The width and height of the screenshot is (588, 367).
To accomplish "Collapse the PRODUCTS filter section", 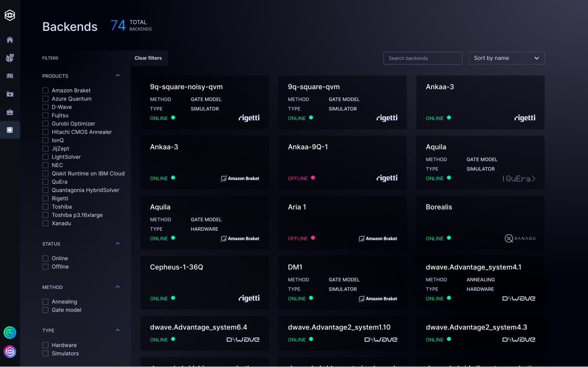I will click(117, 75).
